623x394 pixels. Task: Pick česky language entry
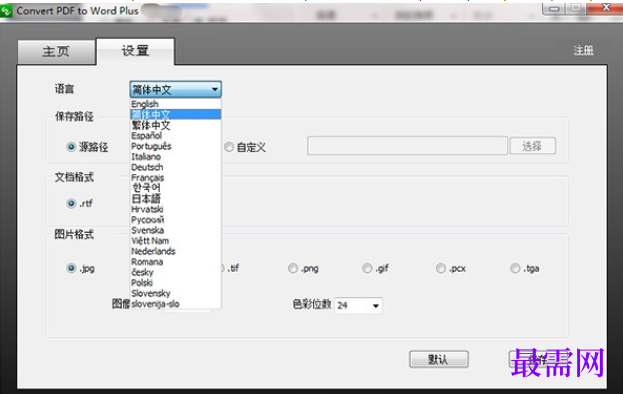click(x=176, y=272)
